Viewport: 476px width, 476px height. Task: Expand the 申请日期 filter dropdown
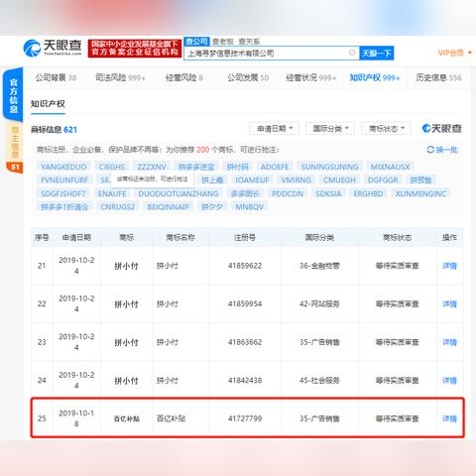point(275,128)
